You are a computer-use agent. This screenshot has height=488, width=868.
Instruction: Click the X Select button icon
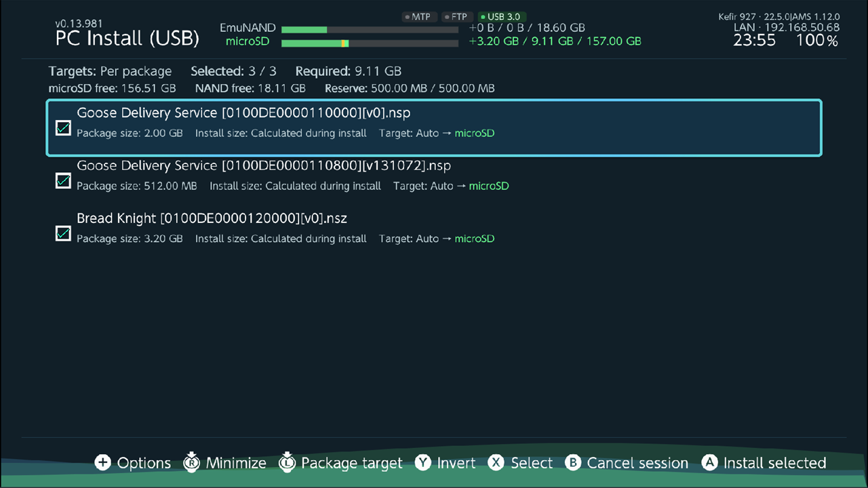point(496,463)
